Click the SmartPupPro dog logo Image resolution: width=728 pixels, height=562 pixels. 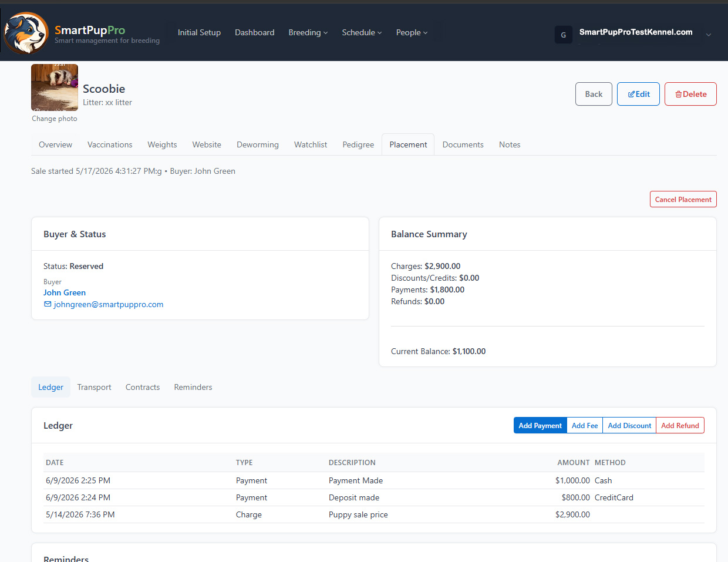pos(26,33)
